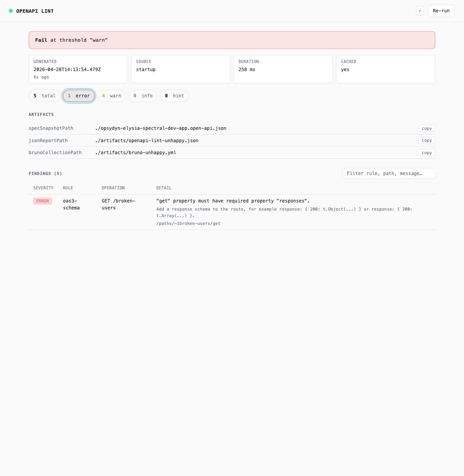Focus the 'Filter rule, path, message' field
The width and height of the screenshot is (464, 476).
pyautogui.click(x=389, y=173)
